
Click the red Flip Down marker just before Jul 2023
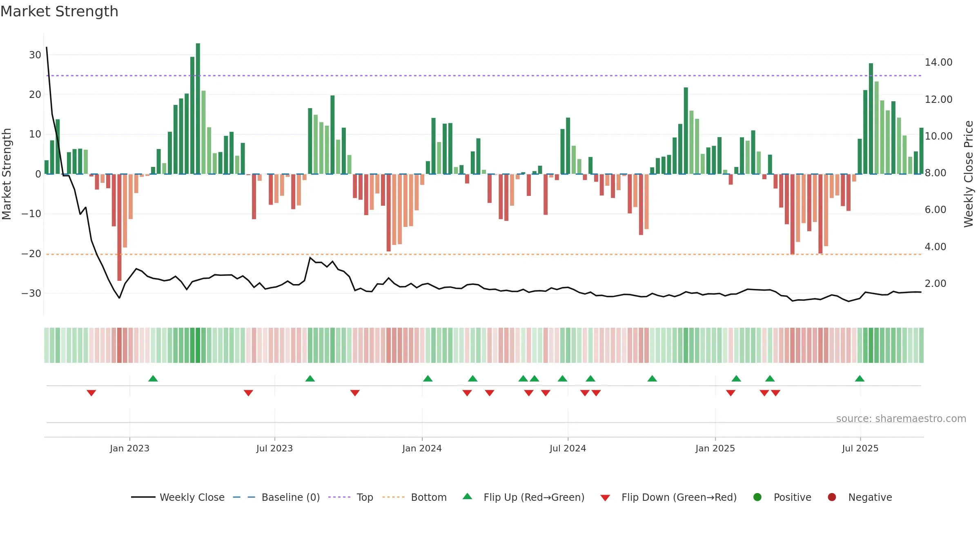(x=248, y=393)
